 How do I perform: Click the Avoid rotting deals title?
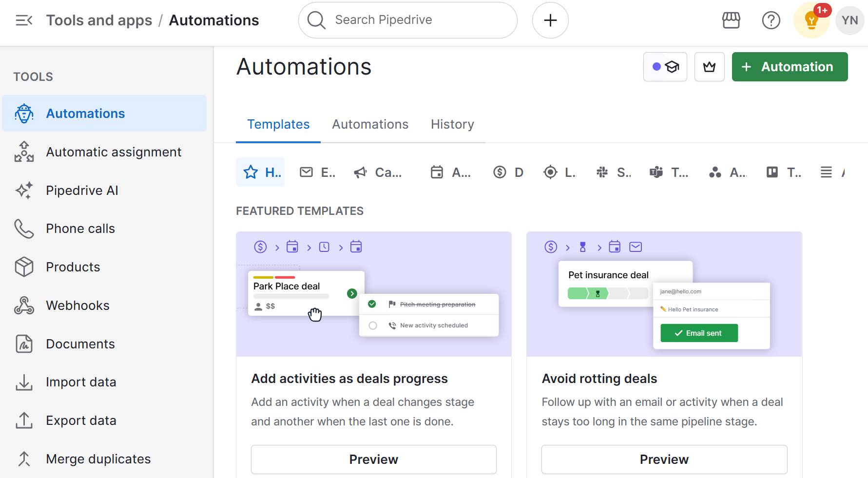pos(599,379)
